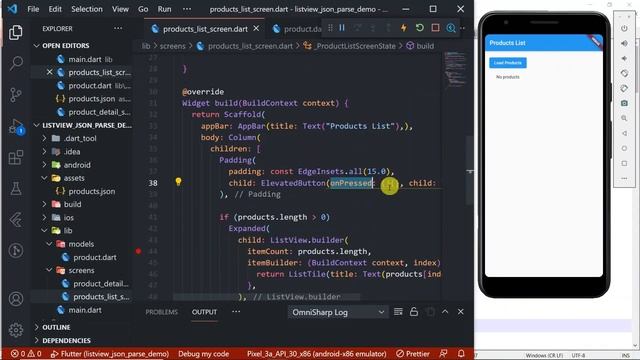Click build breadcrumb in editor path
The image size is (640, 360).
(x=420, y=46)
